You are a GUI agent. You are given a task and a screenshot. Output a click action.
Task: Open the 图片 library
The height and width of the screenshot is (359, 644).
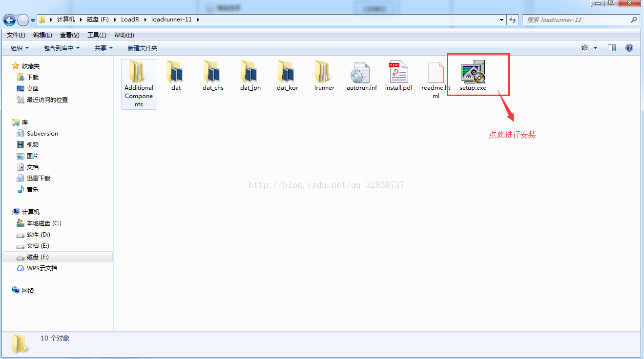tap(33, 156)
